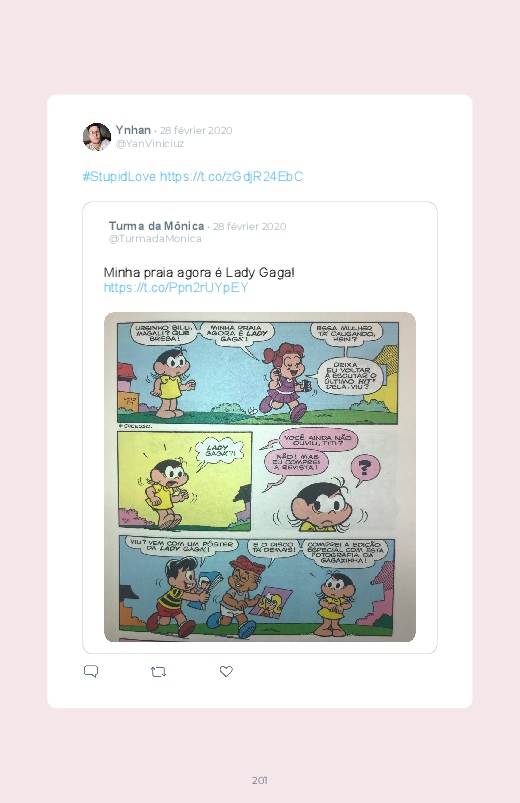Open Ynhan's profile picture avatar
This screenshot has height=803, width=520.
(97, 137)
